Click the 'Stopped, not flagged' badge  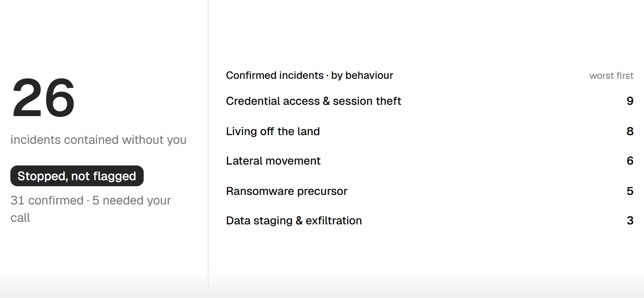point(77,176)
